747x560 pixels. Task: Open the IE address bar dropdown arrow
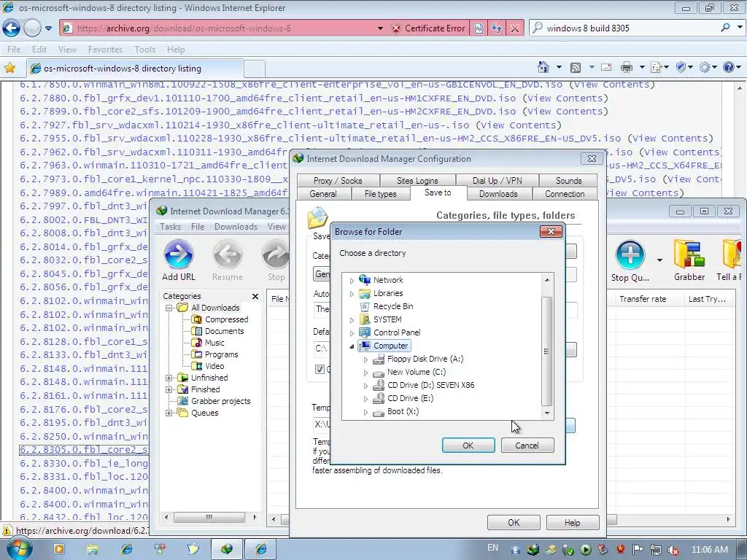coord(380,28)
